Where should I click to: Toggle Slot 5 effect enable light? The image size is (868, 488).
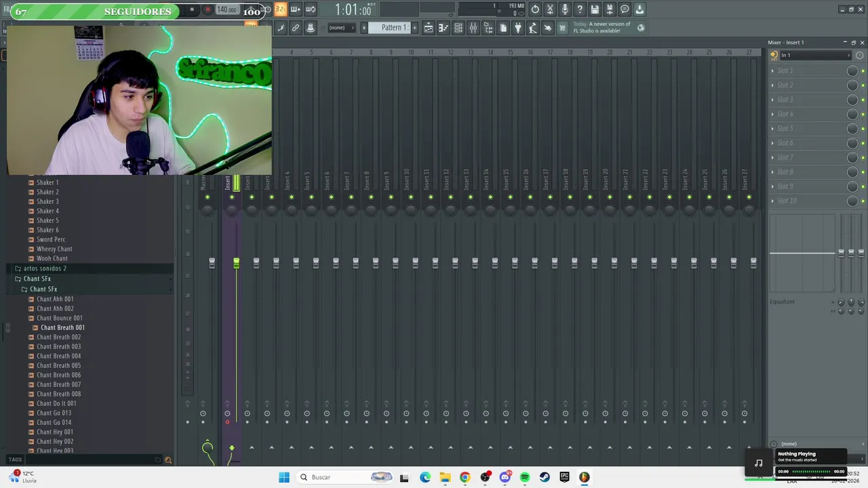[x=863, y=129]
